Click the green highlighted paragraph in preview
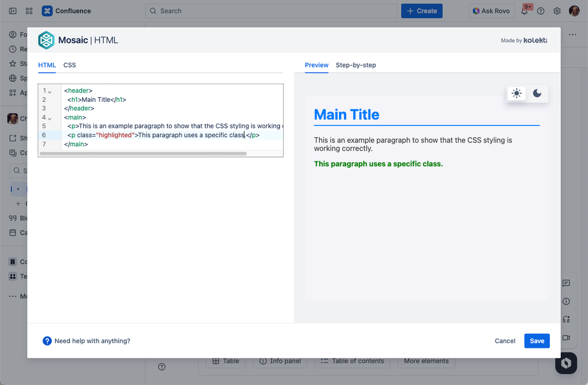The image size is (588, 385). click(378, 164)
